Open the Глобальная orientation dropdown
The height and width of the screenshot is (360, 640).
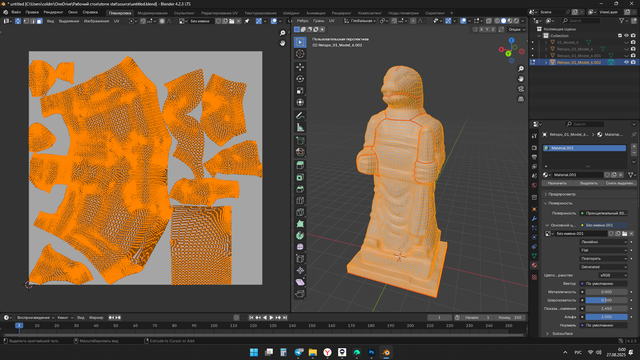pyautogui.click(x=360, y=21)
